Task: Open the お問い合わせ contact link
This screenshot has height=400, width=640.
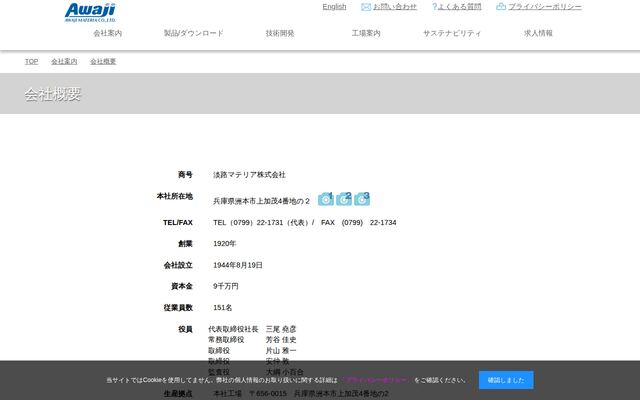Action: point(395,7)
